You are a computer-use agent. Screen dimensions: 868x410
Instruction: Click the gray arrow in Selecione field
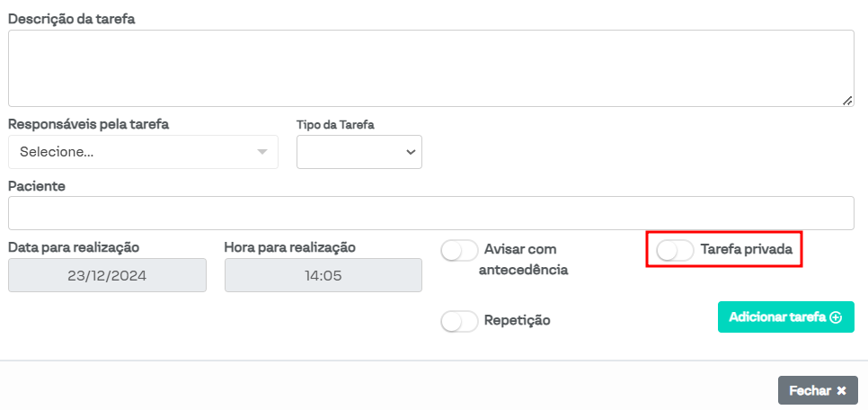pyautogui.click(x=262, y=152)
